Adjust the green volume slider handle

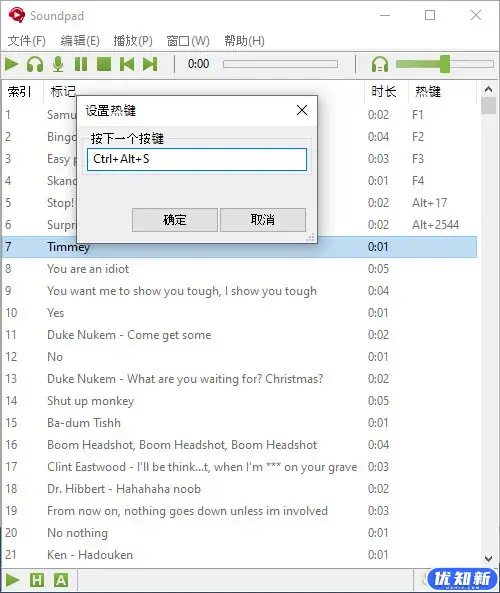(445, 64)
